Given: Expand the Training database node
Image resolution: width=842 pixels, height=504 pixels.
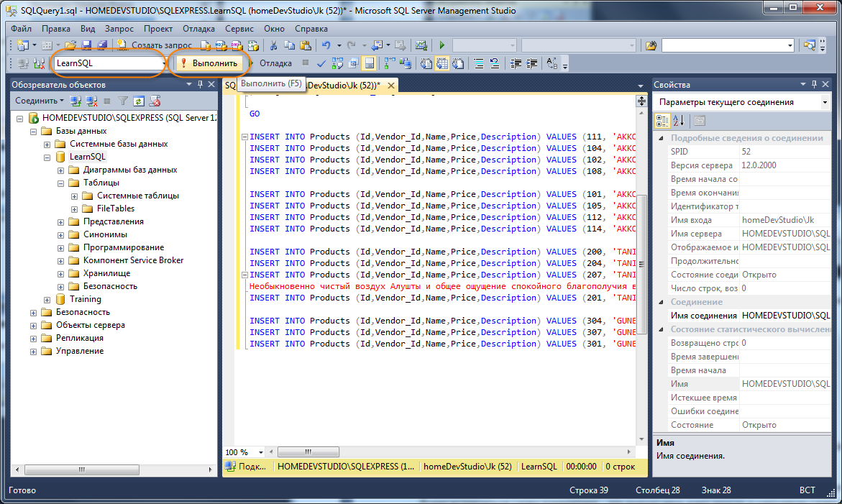Looking at the screenshot, I should click(x=47, y=300).
